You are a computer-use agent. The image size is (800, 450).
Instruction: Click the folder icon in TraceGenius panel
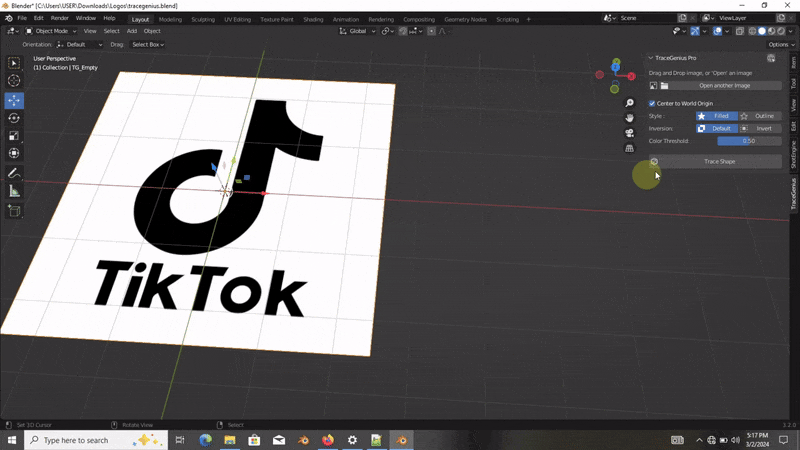click(664, 86)
